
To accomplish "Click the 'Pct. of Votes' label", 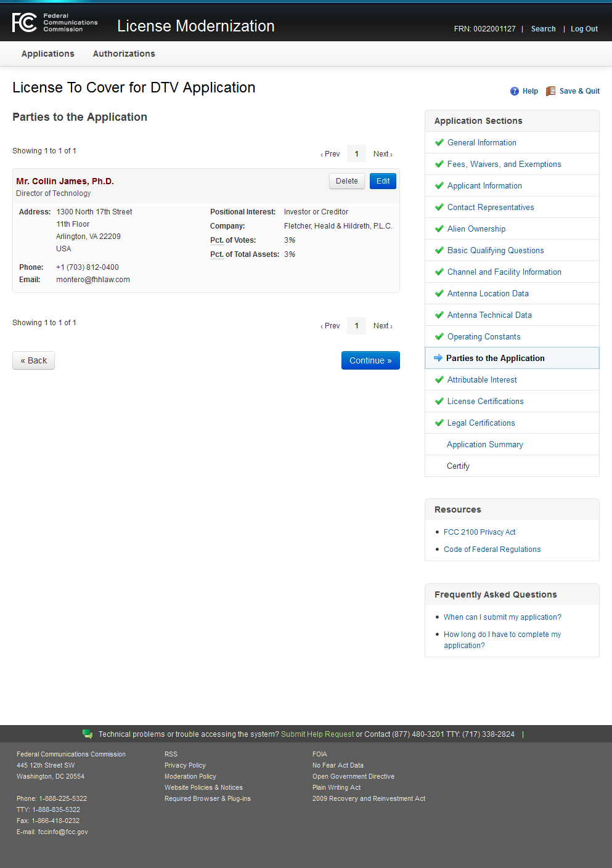I will coord(233,240).
